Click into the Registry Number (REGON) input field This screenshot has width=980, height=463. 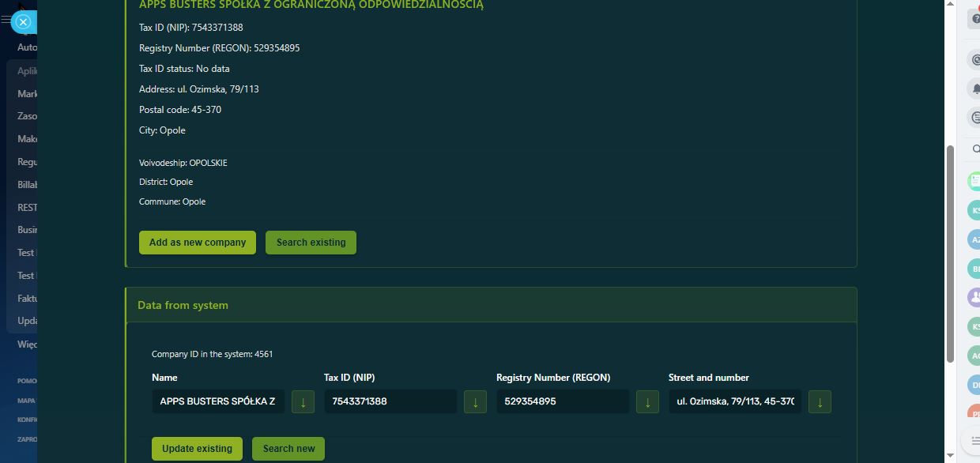pyautogui.click(x=562, y=401)
